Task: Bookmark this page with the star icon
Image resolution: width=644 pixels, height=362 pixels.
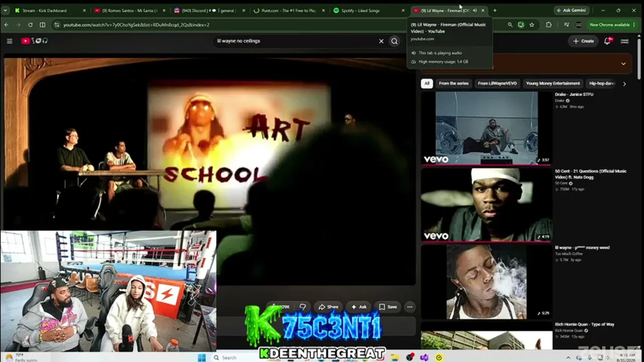Action: click(x=532, y=25)
